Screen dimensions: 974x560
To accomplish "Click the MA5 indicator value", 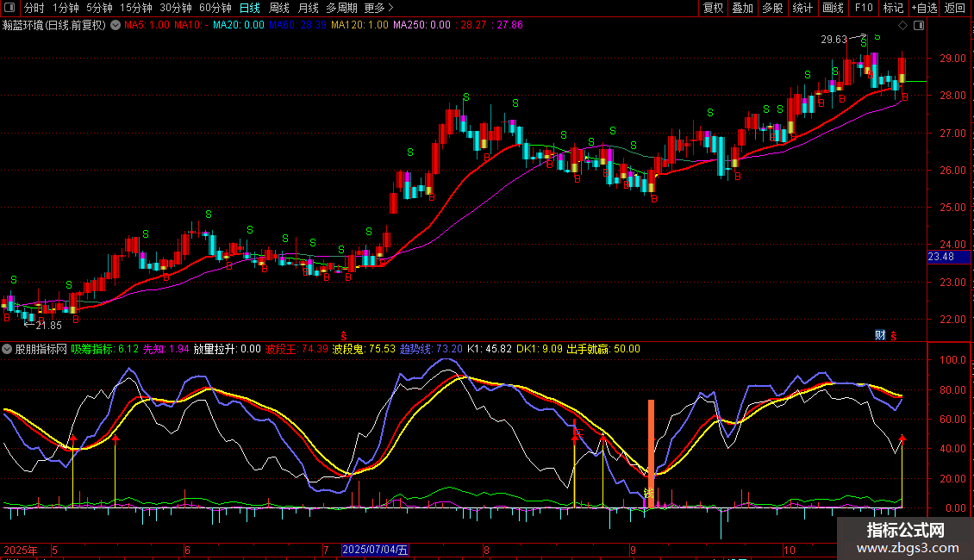I will tap(147, 25).
